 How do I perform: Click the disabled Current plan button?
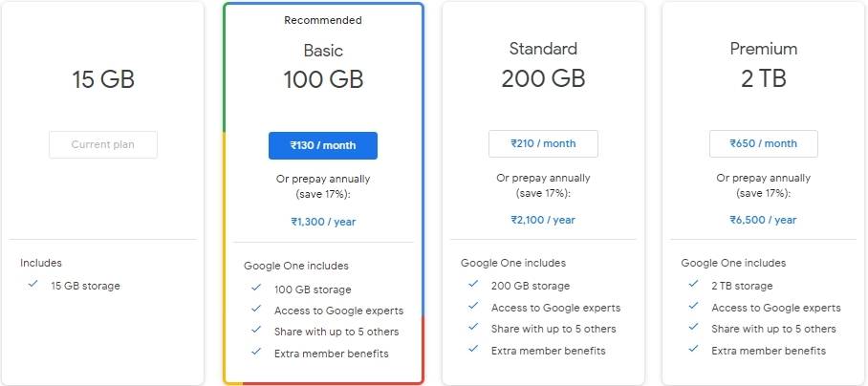[103, 145]
